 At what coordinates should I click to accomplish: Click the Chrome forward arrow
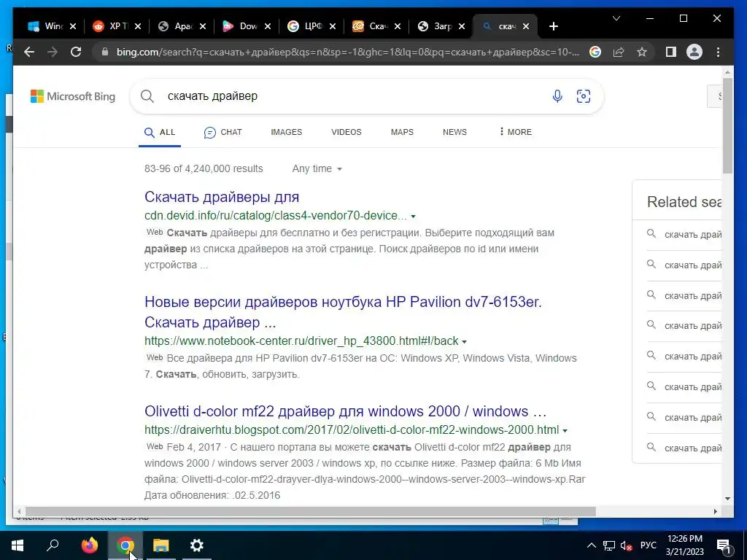[53, 52]
